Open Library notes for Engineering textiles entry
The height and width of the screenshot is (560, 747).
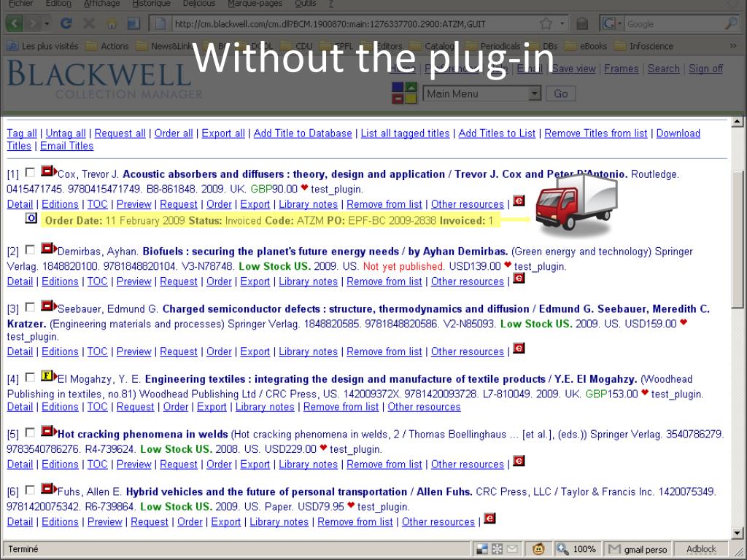click(265, 407)
